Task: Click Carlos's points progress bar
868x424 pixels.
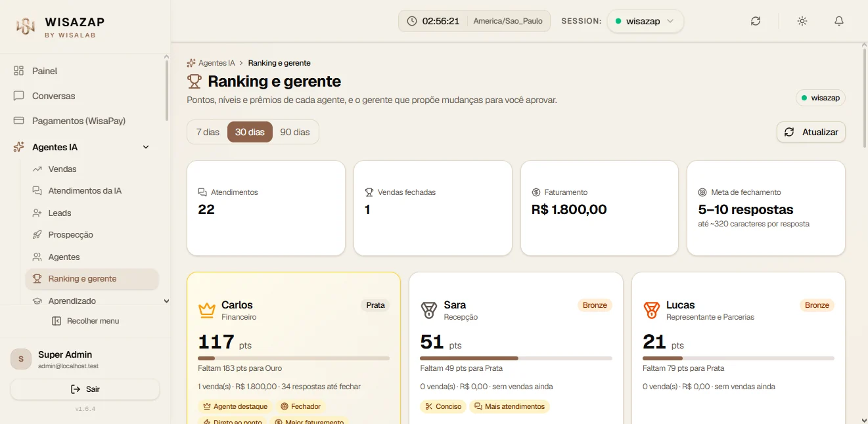Action: coord(294,358)
